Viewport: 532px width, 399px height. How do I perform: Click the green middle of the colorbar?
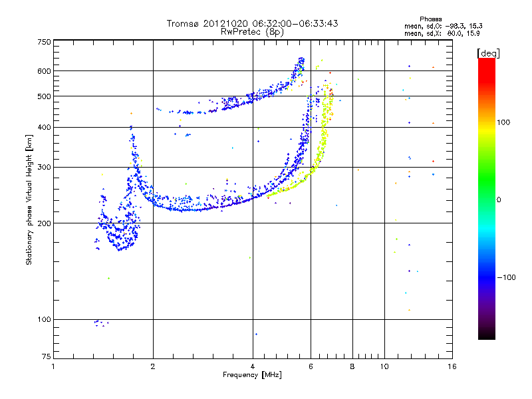pos(487,180)
